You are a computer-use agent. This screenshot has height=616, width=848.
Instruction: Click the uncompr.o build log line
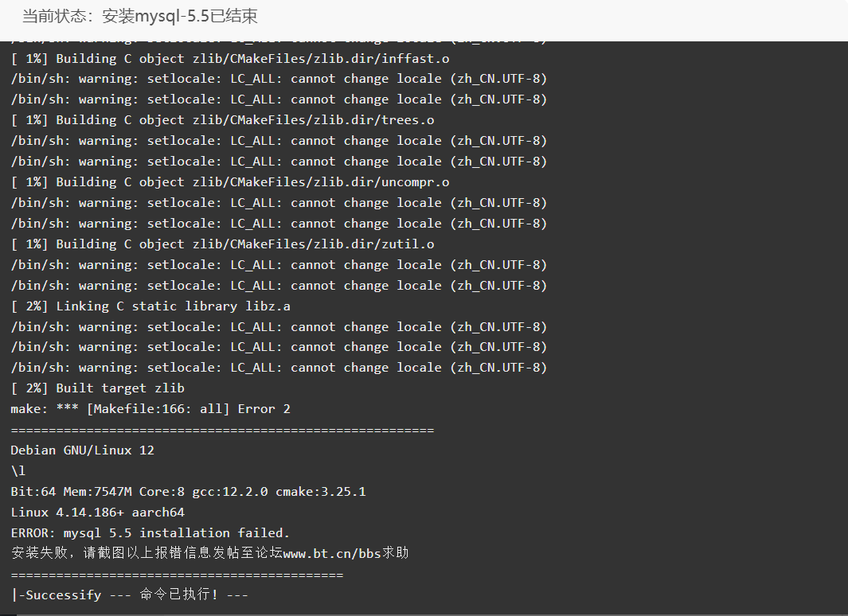point(230,182)
